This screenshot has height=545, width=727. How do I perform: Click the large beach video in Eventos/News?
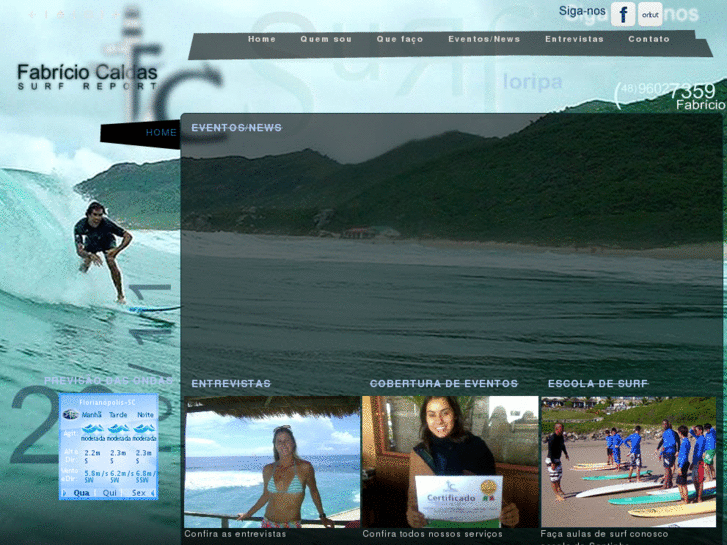(452, 253)
